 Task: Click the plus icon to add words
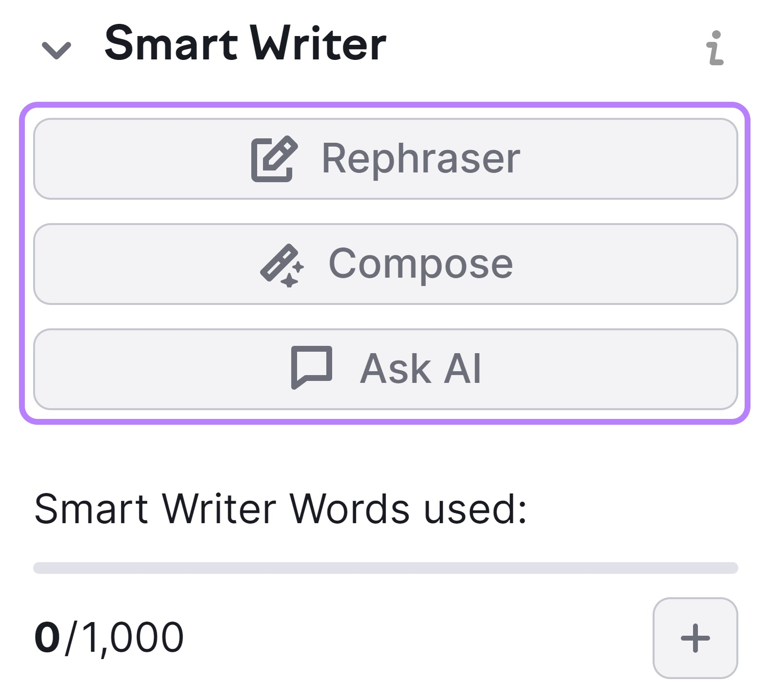click(695, 638)
